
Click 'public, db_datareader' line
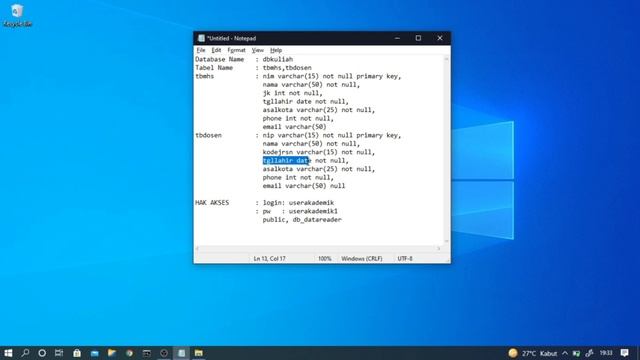pos(302,220)
